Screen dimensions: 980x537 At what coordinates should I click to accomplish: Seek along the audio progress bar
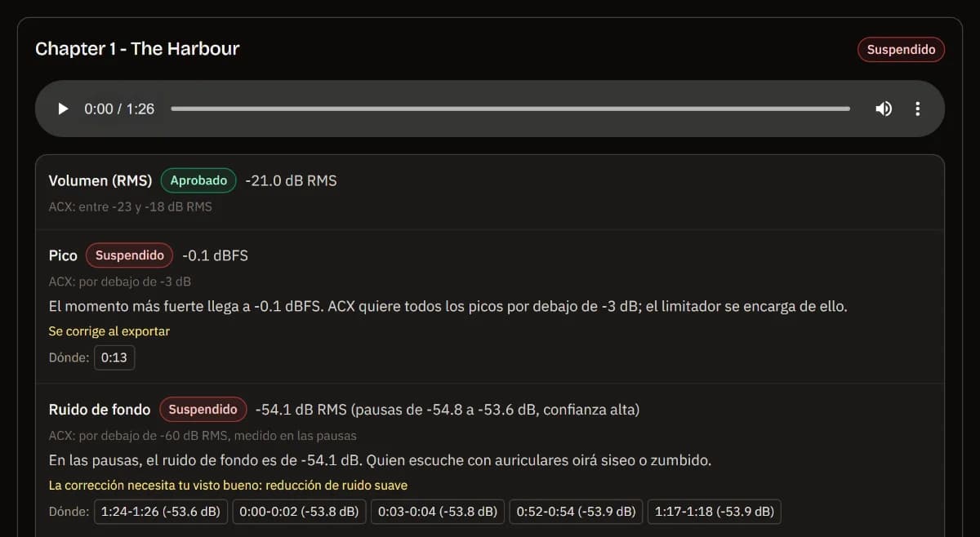tap(510, 109)
